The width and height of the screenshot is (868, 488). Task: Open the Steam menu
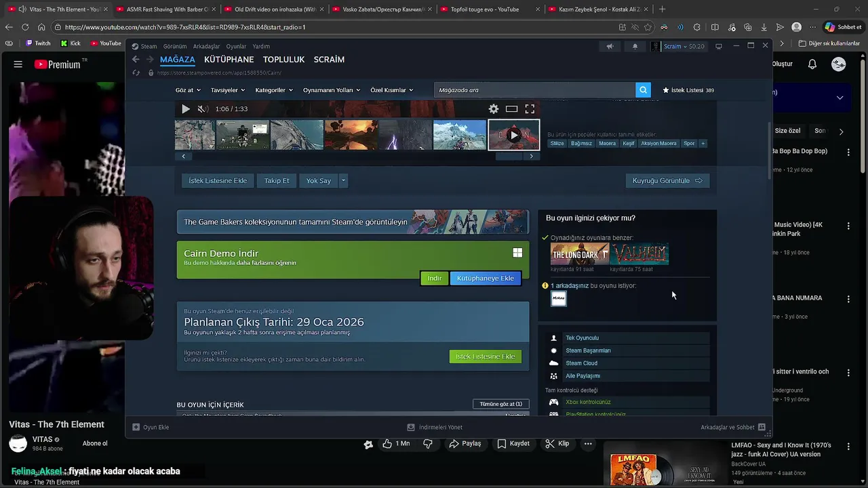[x=144, y=46]
